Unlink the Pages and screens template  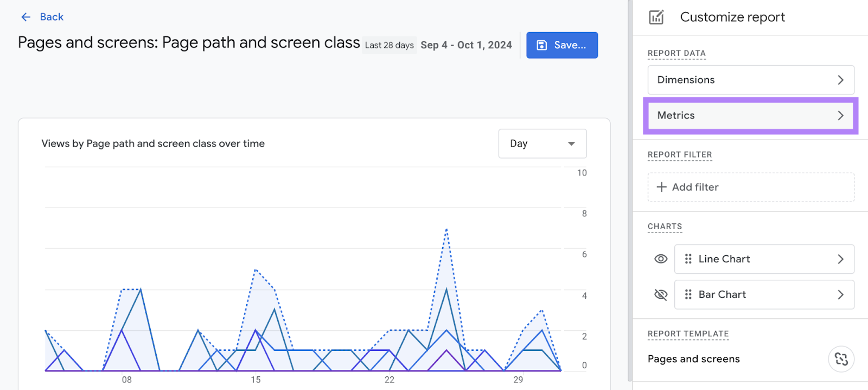tap(841, 359)
